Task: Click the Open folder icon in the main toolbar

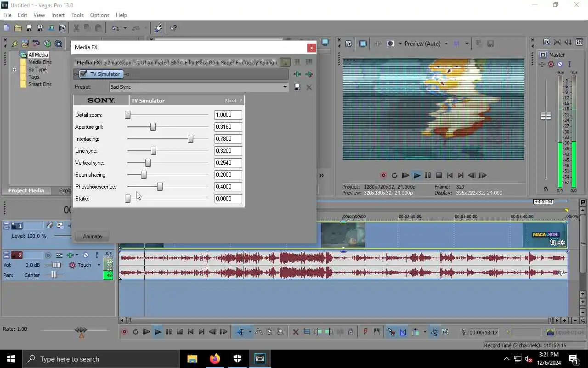Action: [x=17, y=28]
